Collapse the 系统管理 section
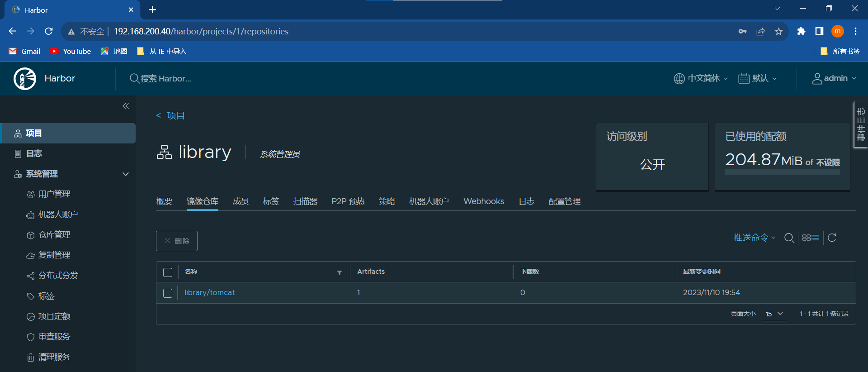Viewport: 868px width, 372px height. coord(126,174)
